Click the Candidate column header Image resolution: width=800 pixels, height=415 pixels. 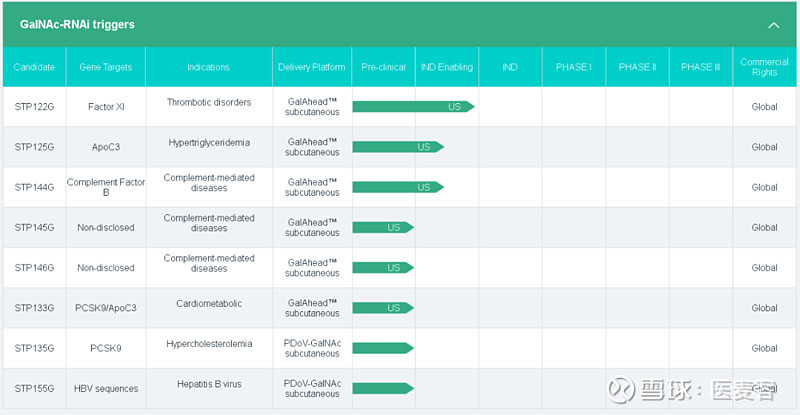34,67
